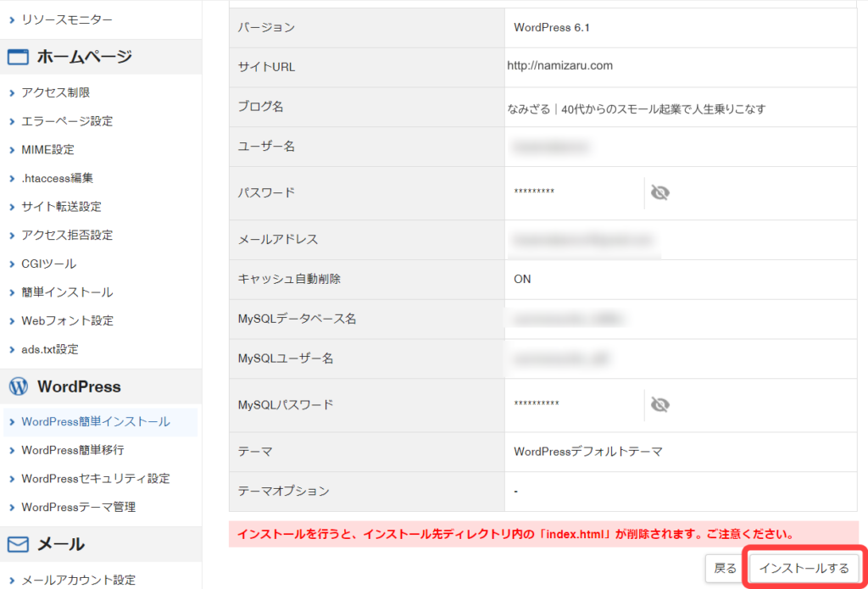Screen dimensions: 868x589
Task: Click the 戻る button
Action: pyautogui.click(x=726, y=569)
